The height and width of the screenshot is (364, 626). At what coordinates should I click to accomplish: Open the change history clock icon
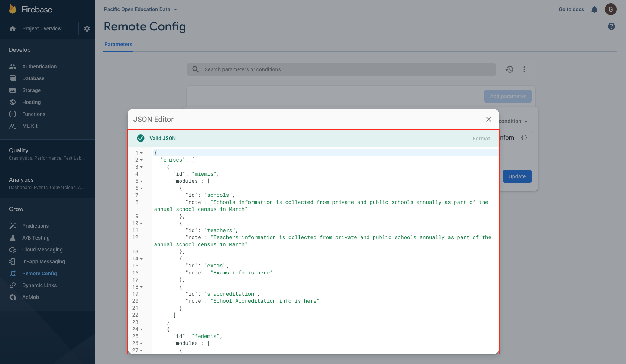(x=509, y=69)
